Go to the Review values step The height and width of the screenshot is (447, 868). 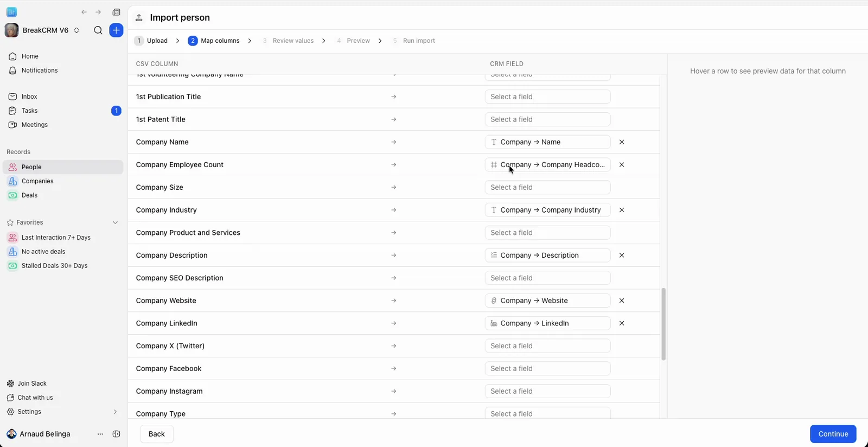pyautogui.click(x=288, y=41)
